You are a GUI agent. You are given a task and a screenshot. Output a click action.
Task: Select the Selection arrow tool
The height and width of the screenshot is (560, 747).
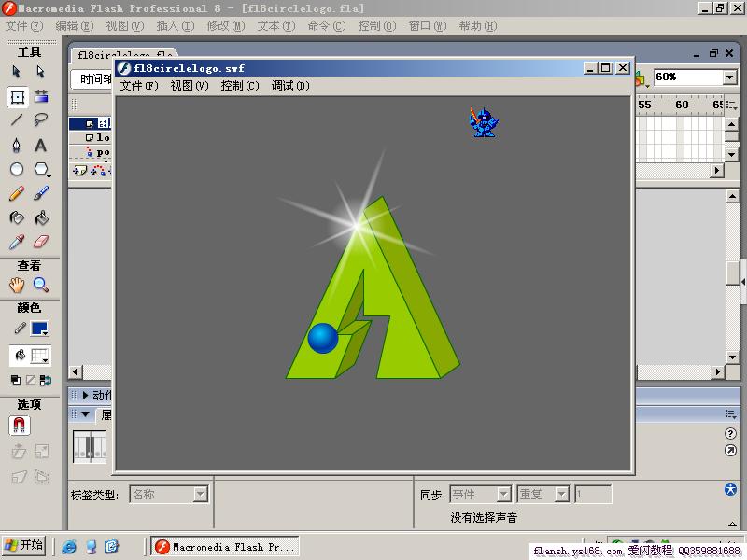pyautogui.click(x=16, y=72)
